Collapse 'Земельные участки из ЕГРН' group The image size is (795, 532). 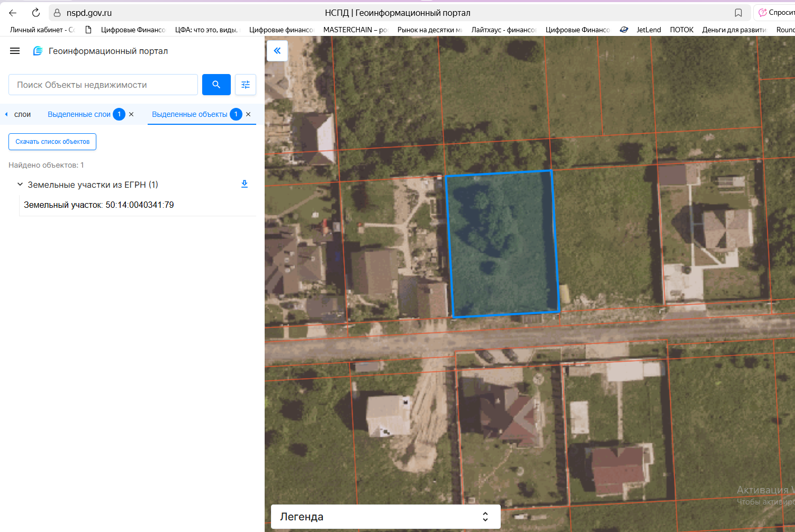coord(20,185)
